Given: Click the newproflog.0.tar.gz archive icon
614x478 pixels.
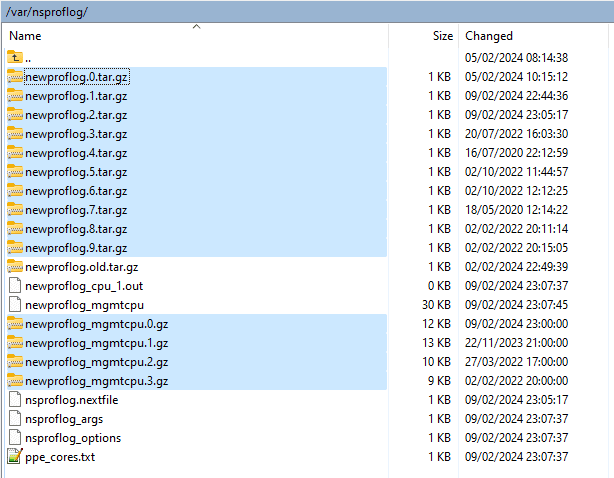Looking at the screenshot, I should click(x=14, y=76).
